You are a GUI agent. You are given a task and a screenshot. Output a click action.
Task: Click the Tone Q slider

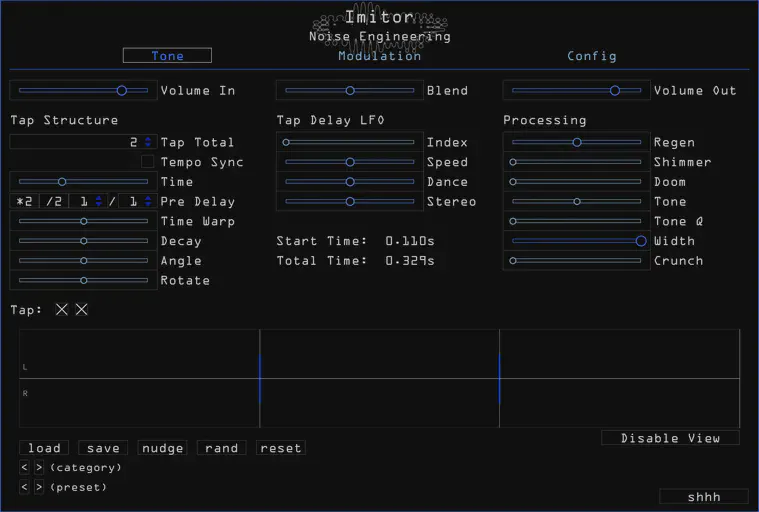click(x=577, y=221)
